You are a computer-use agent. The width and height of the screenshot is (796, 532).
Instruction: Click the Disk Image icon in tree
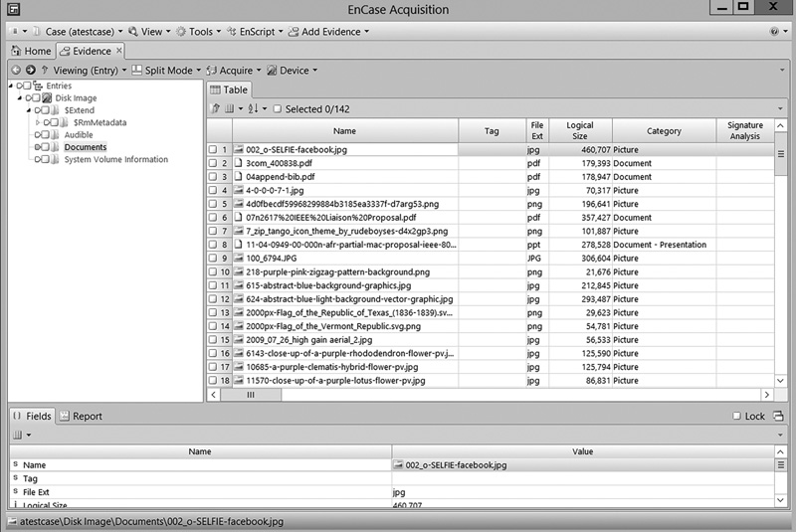pos(46,97)
